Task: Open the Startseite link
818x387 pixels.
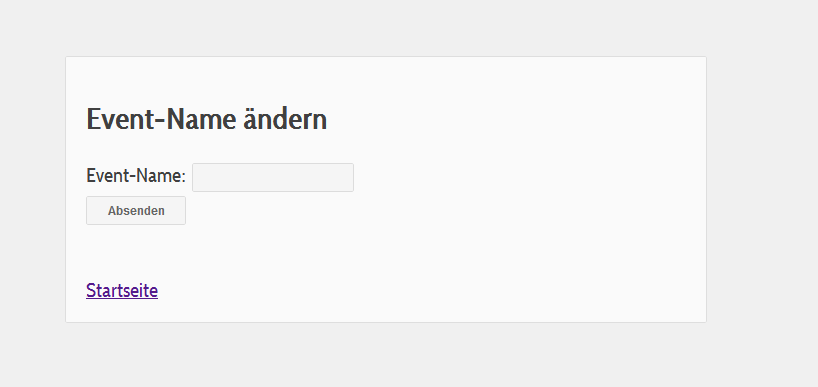Action: (x=122, y=291)
